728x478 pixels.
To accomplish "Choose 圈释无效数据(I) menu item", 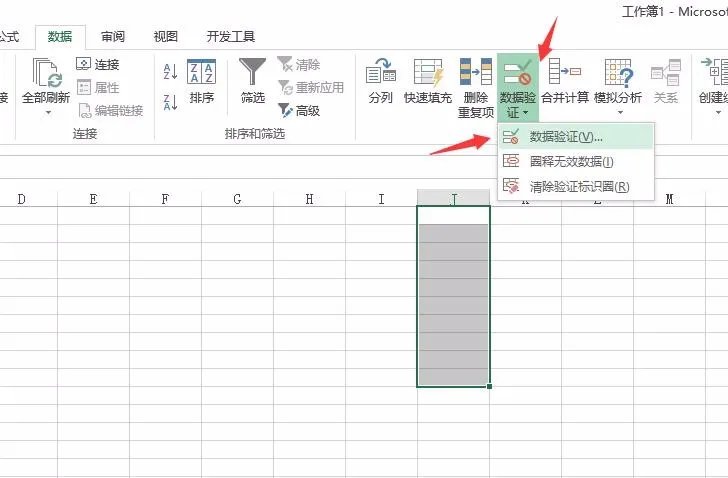I will (576, 161).
